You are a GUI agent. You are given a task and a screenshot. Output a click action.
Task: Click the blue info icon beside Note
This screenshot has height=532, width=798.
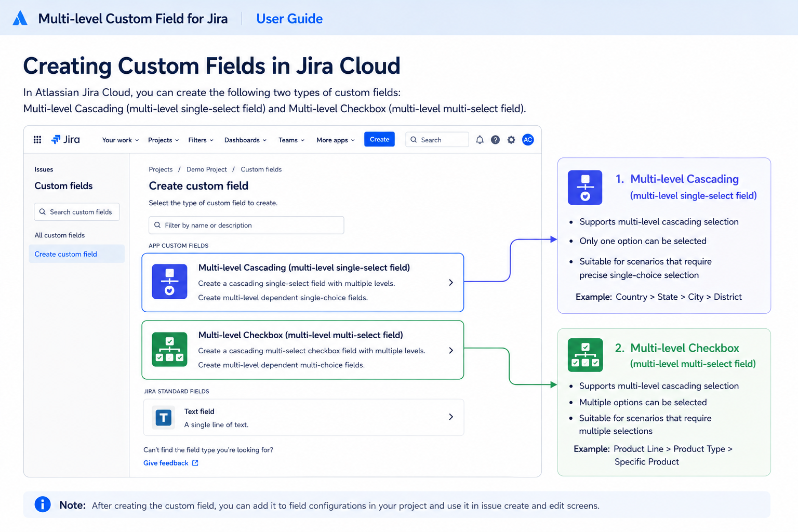(x=43, y=504)
